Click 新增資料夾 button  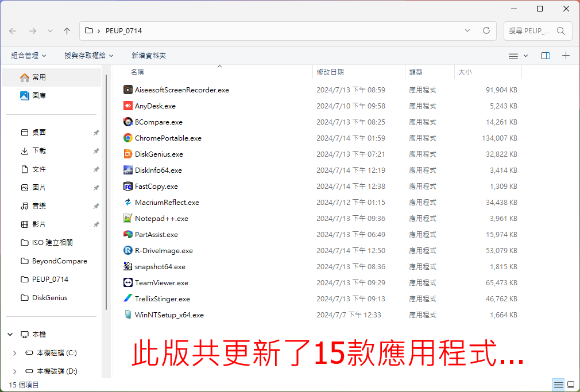[149, 56]
